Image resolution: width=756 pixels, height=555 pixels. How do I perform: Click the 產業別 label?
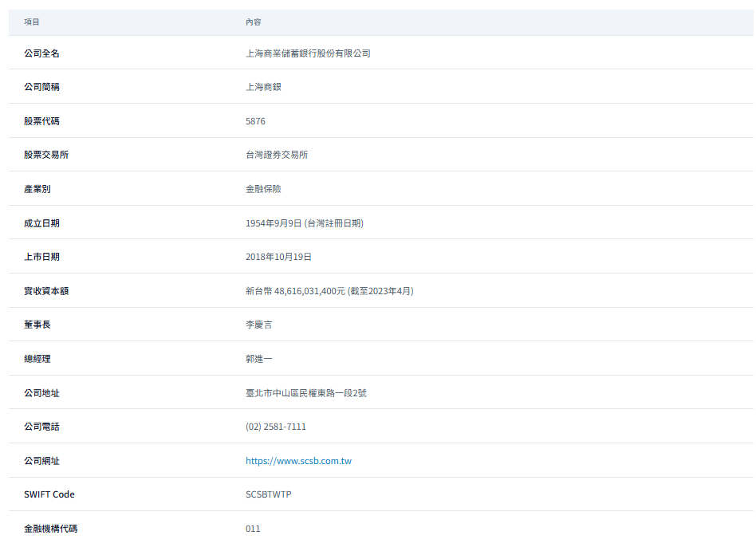point(37,189)
